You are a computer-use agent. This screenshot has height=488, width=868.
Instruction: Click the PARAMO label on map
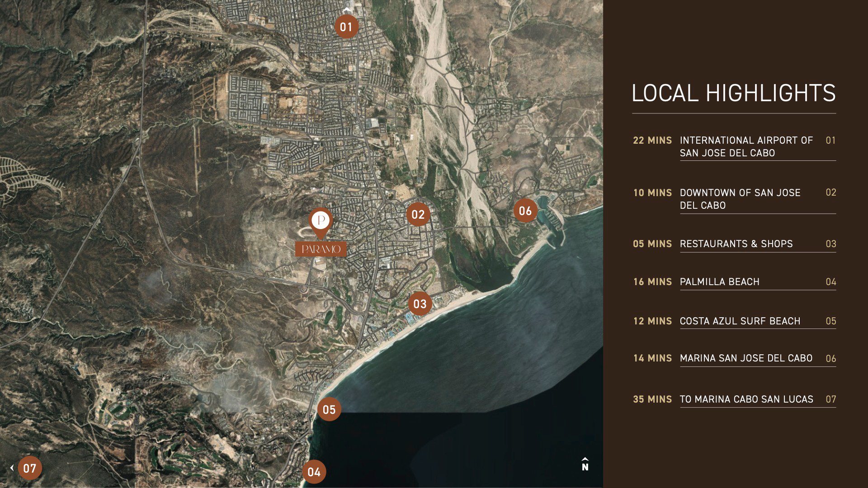pos(321,249)
